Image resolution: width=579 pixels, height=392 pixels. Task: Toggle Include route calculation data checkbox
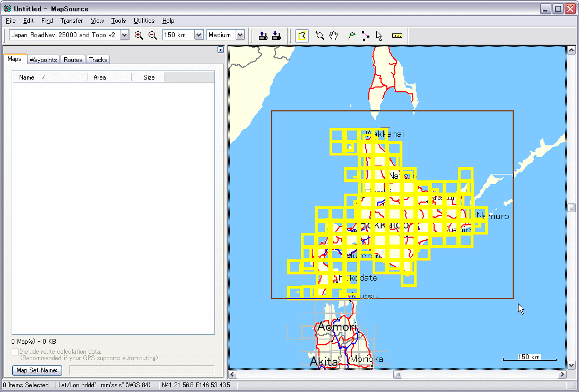pos(15,352)
